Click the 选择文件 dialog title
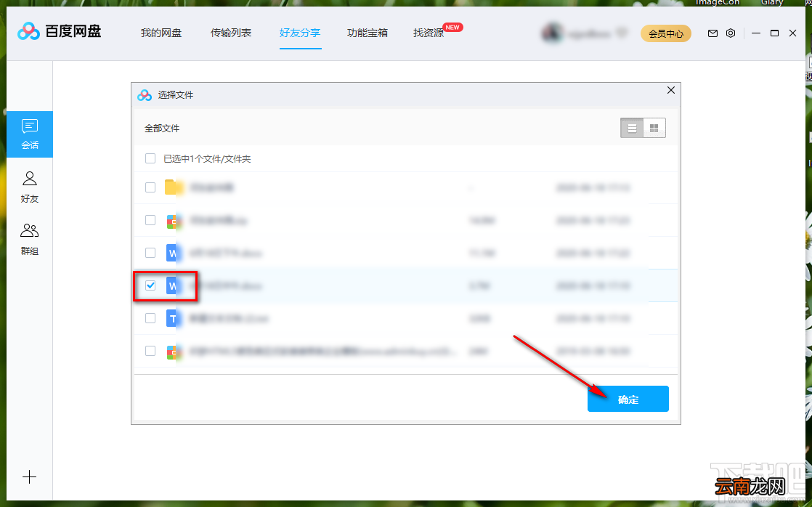Viewport: 812px width, 507px height. pyautogui.click(x=176, y=95)
